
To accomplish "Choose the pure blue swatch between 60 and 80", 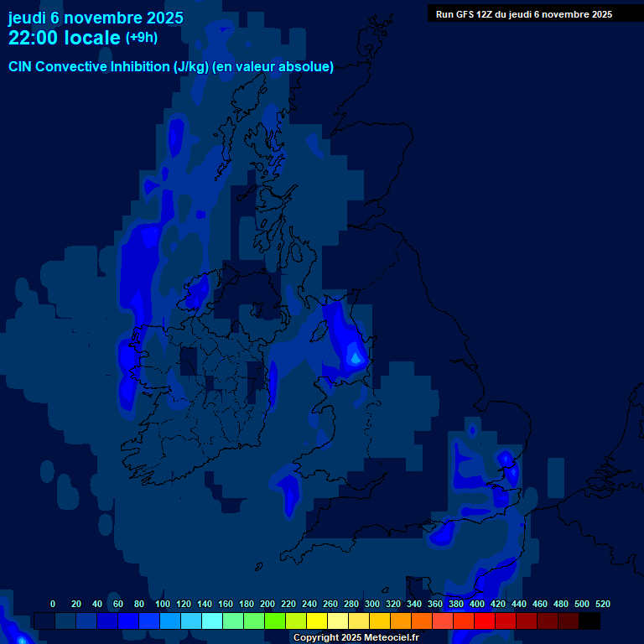I will [x=127, y=621].
